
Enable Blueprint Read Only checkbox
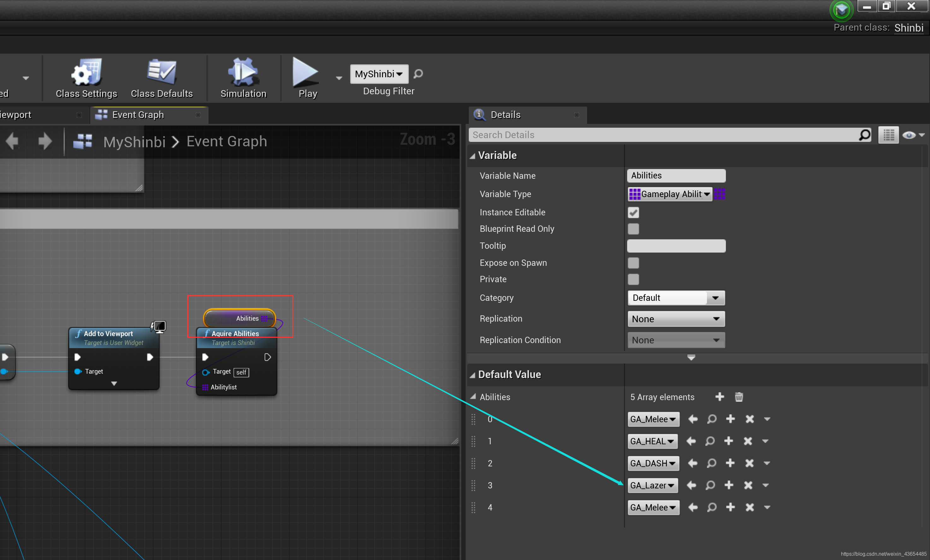[x=633, y=229]
